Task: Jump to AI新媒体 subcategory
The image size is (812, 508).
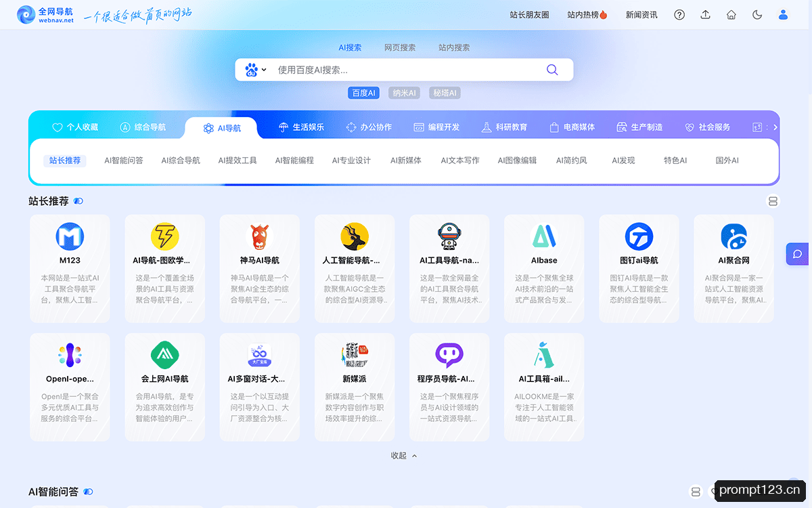Action: (x=406, y=161)
